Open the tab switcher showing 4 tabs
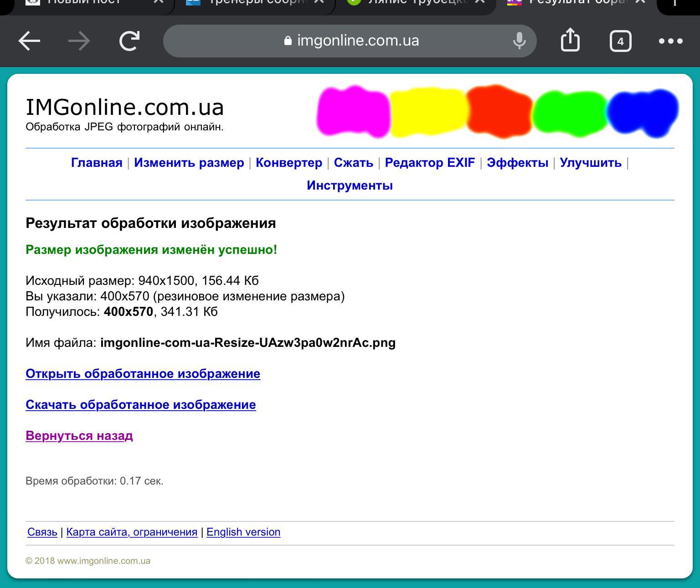 [620, 41]
